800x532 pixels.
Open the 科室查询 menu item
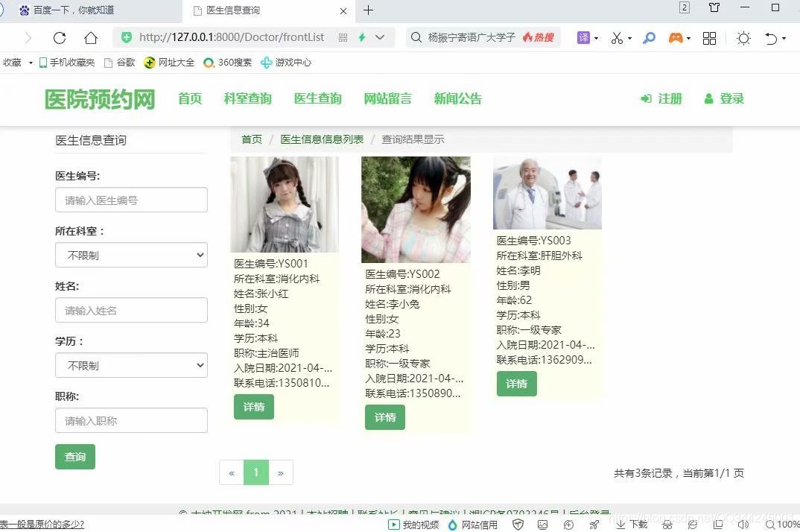pyautogui.click(x=247, y=98)
